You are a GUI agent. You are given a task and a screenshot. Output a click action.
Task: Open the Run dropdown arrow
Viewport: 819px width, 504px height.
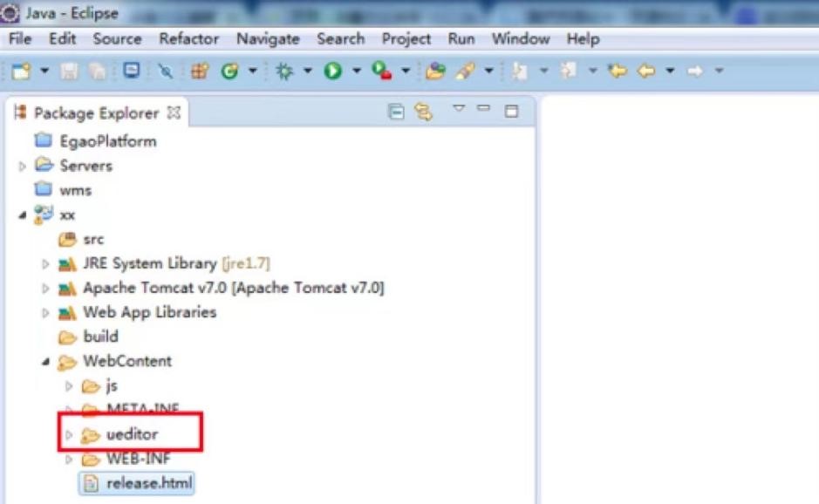click(x=356, y=70)
